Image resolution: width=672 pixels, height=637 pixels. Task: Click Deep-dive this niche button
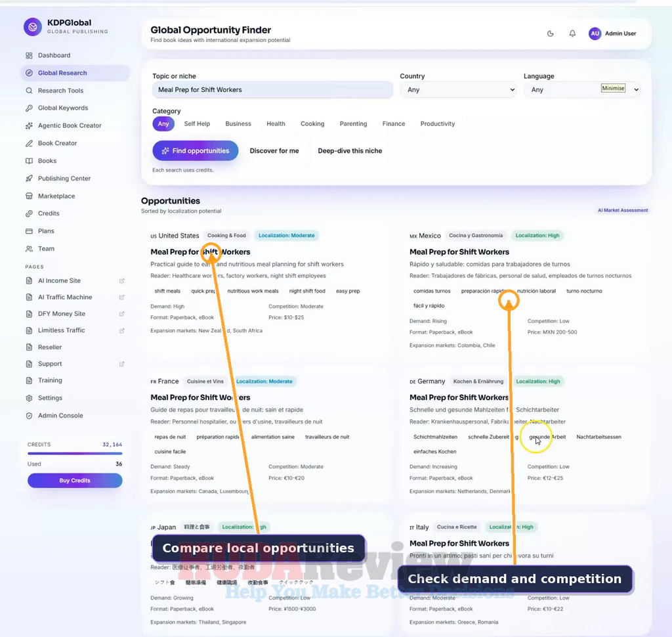pyautogui.click(x=350, y=151)
